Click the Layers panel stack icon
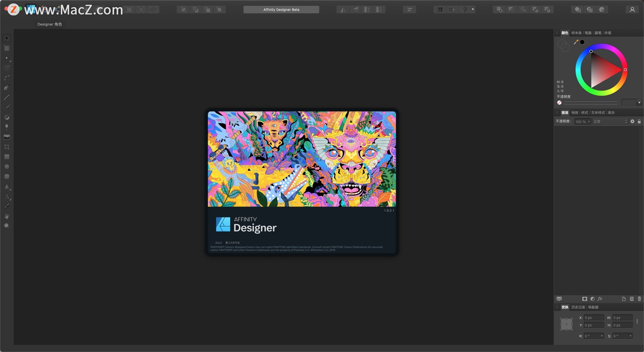The height and width of the screenshot is (352, 644). pos(559,299)
